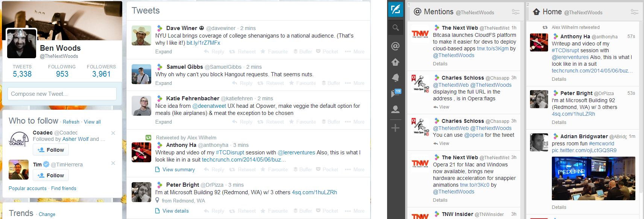Buffer Katie Fehrenbacher's tweet
644x219 pixels.
click(331, 122)
